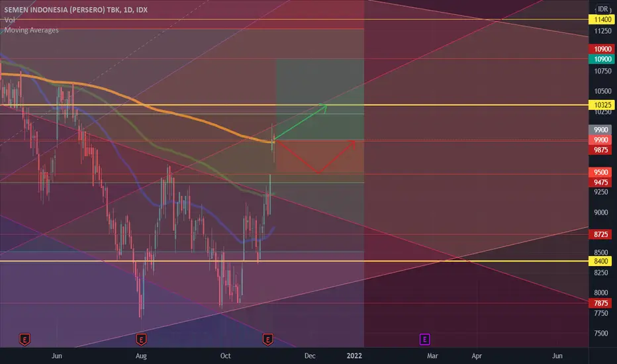617x364 pixels.
Task: Click the yellow 8400 price label
Action: pos(600,261)
